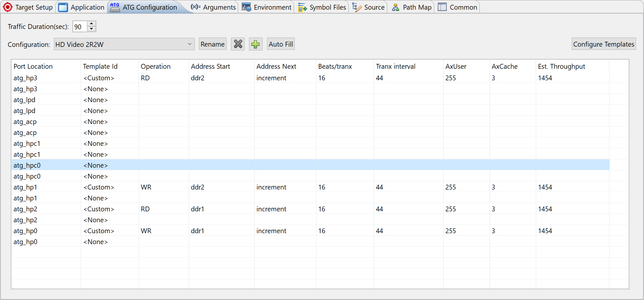Increase Traffic Duration with the up arrow
The width and height of the screenshot is (644, 300).
click(x=92, y=23)
